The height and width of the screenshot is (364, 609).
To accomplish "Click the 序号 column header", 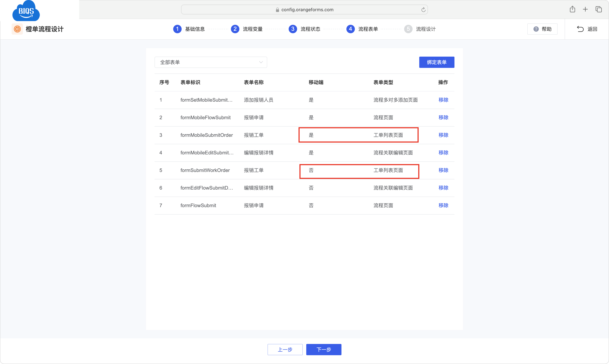I will pyautogui.click(x=164, y=82).
